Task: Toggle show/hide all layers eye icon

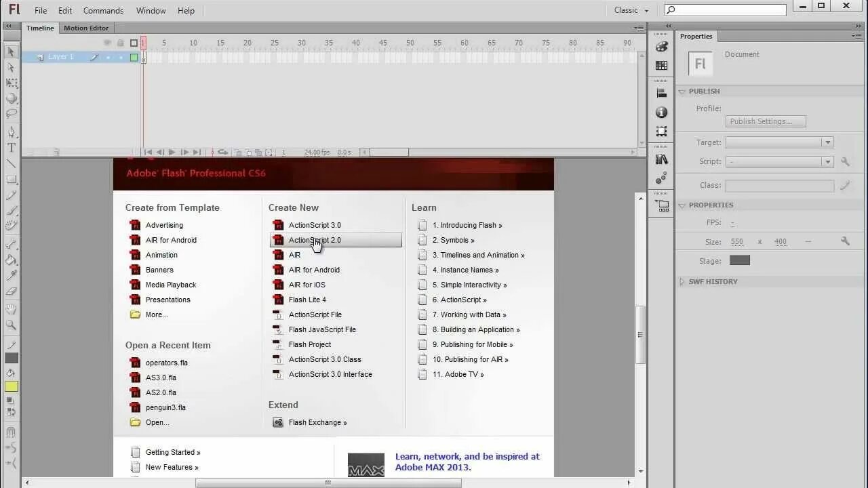Action: pyautogui.click(x=107, y=43)
